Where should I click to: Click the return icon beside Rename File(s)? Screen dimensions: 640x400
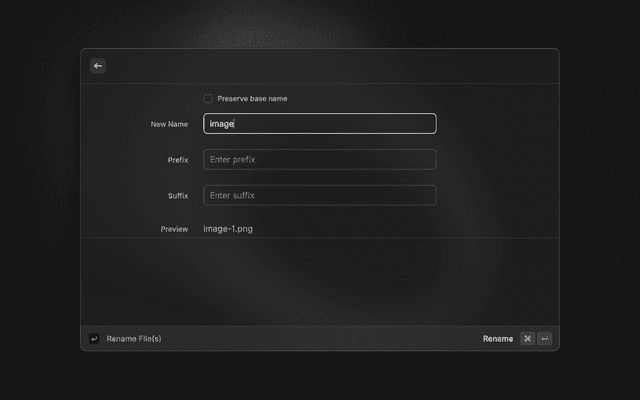pyautogui.click(x=94, y=339)
